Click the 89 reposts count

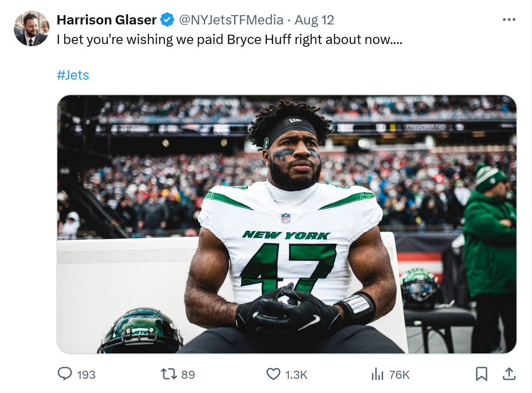click(x=188, y=375)
